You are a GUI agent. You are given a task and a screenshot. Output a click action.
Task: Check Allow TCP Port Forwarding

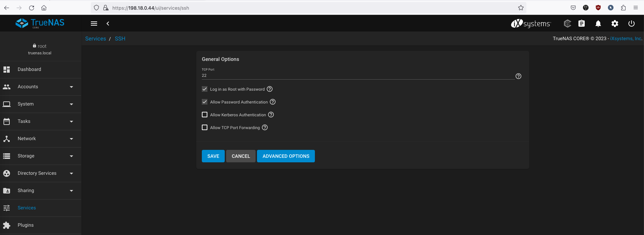tap(205, 127)
